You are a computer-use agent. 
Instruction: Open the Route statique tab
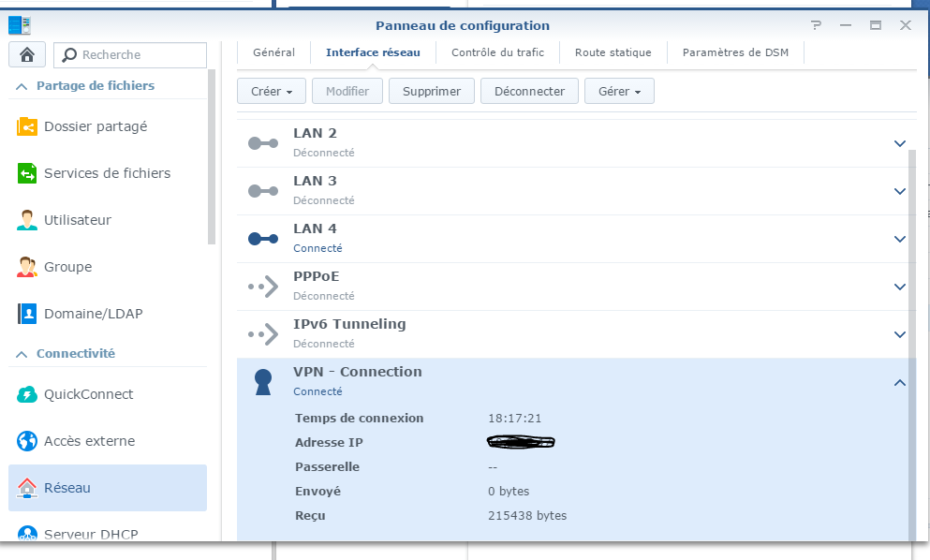(x=613, y=52)
